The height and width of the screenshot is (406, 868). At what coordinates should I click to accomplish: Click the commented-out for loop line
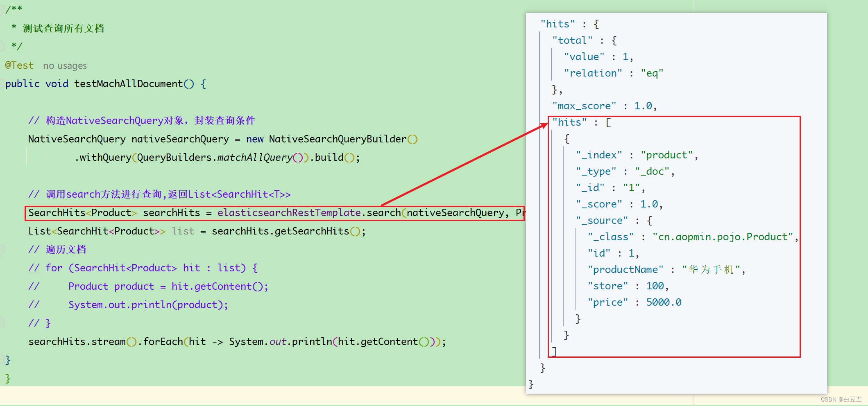(143, 268)
